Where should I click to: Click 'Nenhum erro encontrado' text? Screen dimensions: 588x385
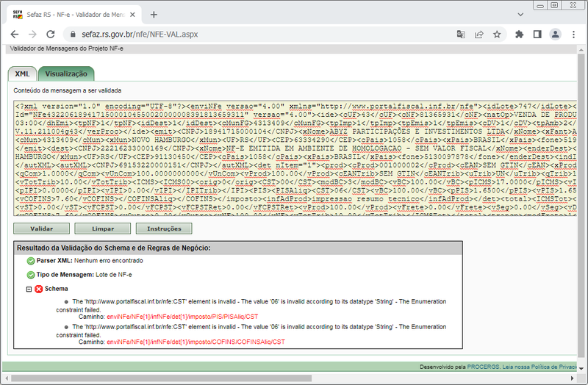(x=108, y=261)
